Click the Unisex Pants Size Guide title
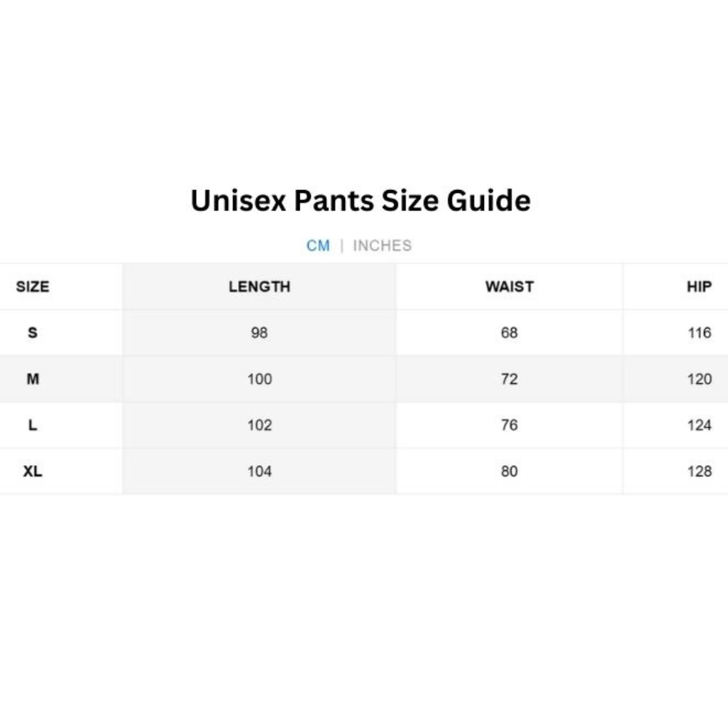Viewport: 728px width, 728px height. 361,201
